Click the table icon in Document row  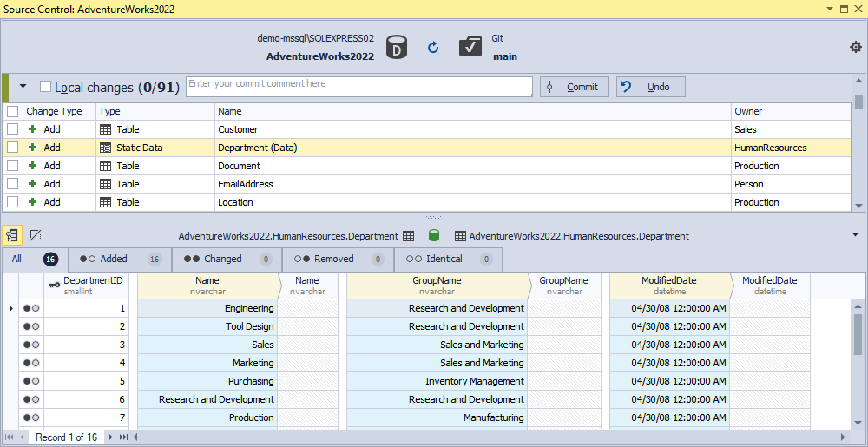[105, 166]
